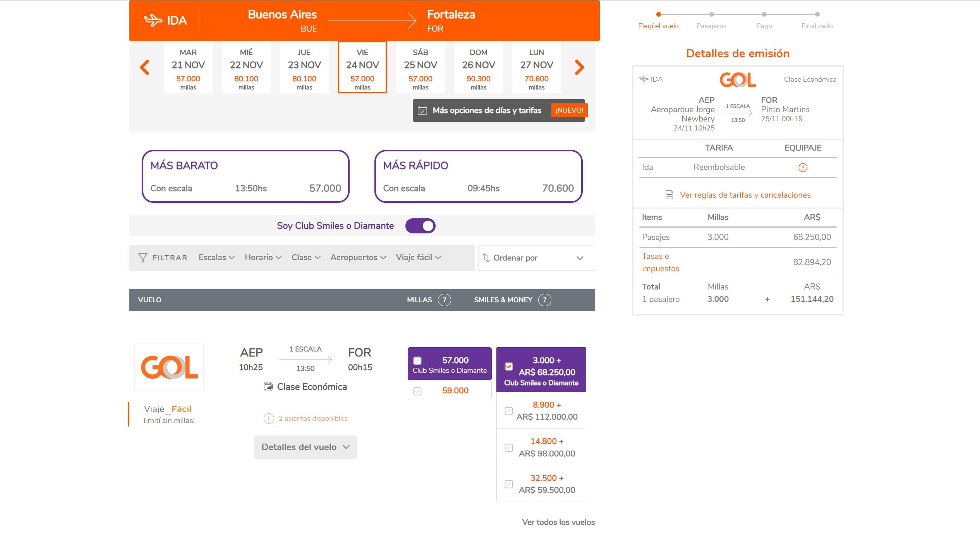Image resolution: width=980 pixels, height=545 pixels.
Task: Select the 8.900 + AR$ 112.000,00 option
Action: [x=509, y=411]
